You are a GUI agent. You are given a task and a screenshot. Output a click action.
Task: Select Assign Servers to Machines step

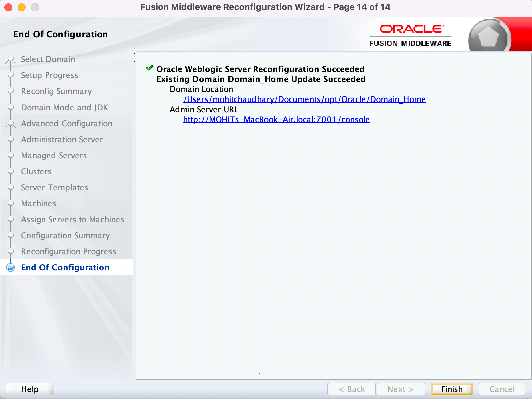72,220
